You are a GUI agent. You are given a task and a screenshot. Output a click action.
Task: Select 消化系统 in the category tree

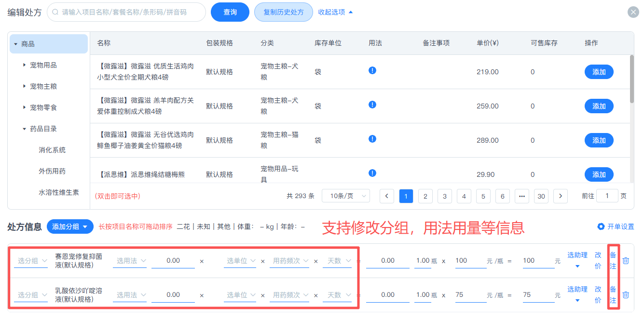click(x=52, y=150)
